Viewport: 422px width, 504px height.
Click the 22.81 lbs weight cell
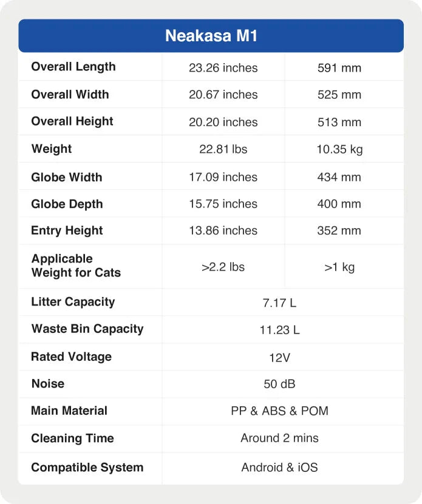click(223, 149)
